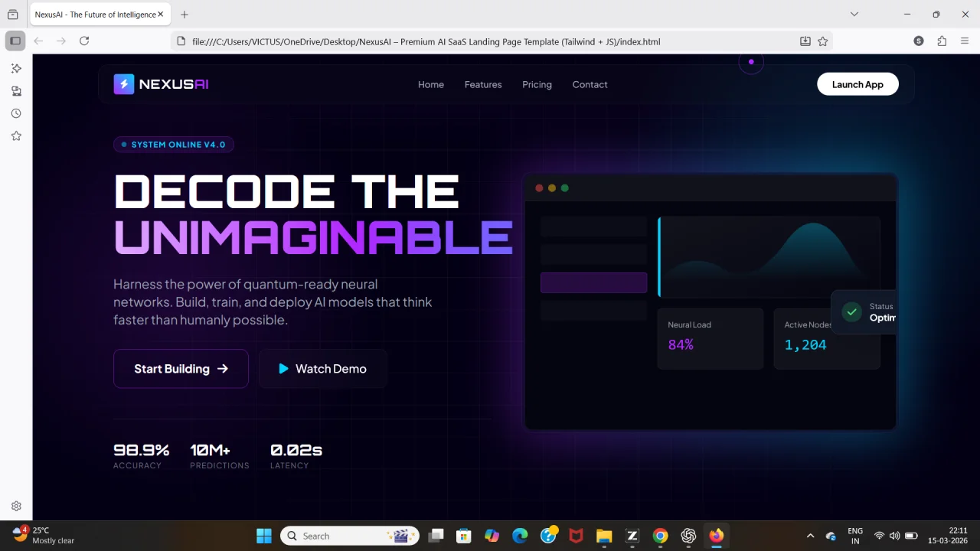The height and width of the screenshot is (551, 980).
Task: Open the AI chatbot sparkle sidebar icon
Action: (x=16, y=69)
